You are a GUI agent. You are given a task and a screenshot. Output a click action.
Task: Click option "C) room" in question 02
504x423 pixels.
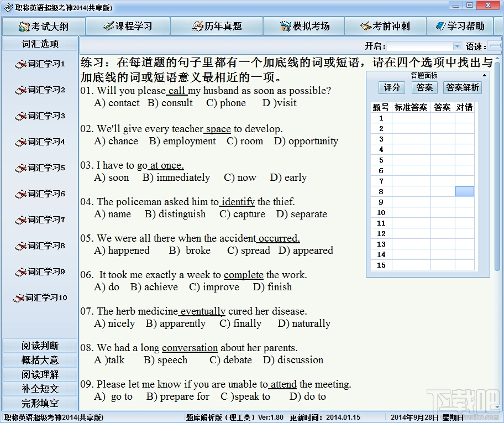point(245,141)
